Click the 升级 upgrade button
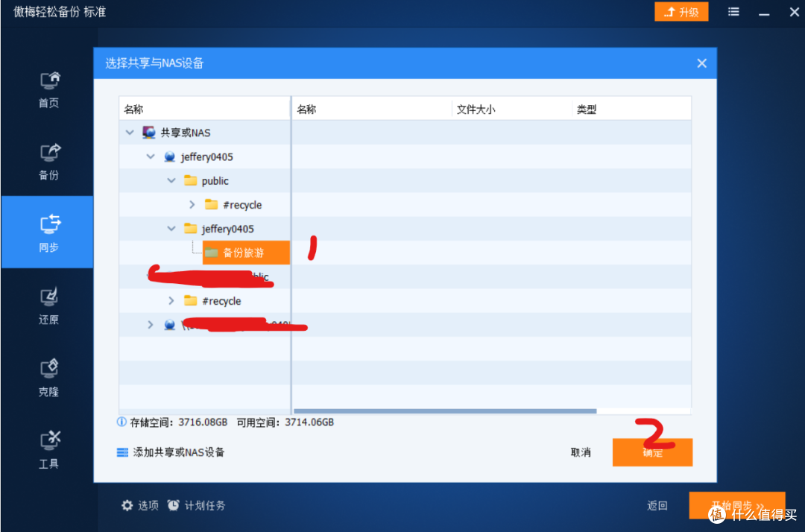Screen dimensions: 805x532 click(681, 11)
